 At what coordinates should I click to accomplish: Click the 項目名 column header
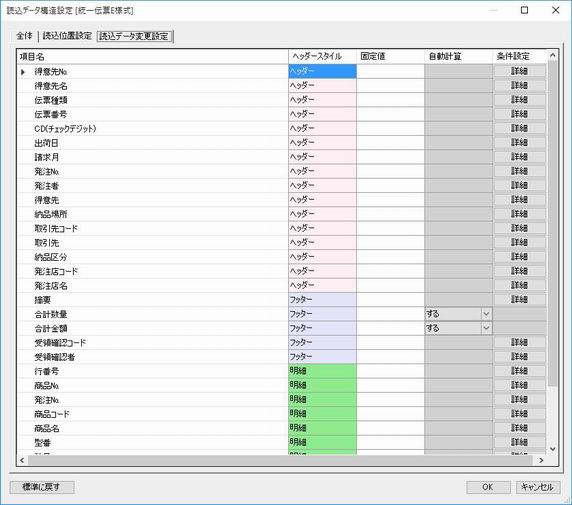coord(152,56)
